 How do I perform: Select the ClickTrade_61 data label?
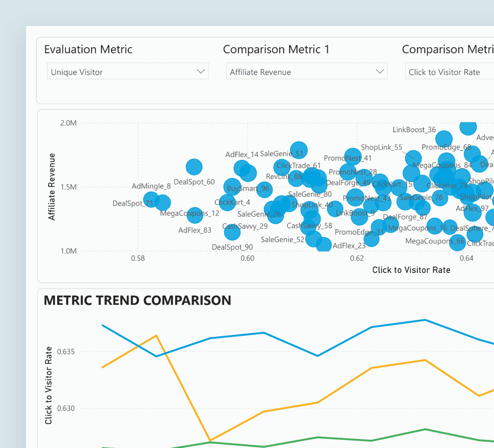(299, 166)
